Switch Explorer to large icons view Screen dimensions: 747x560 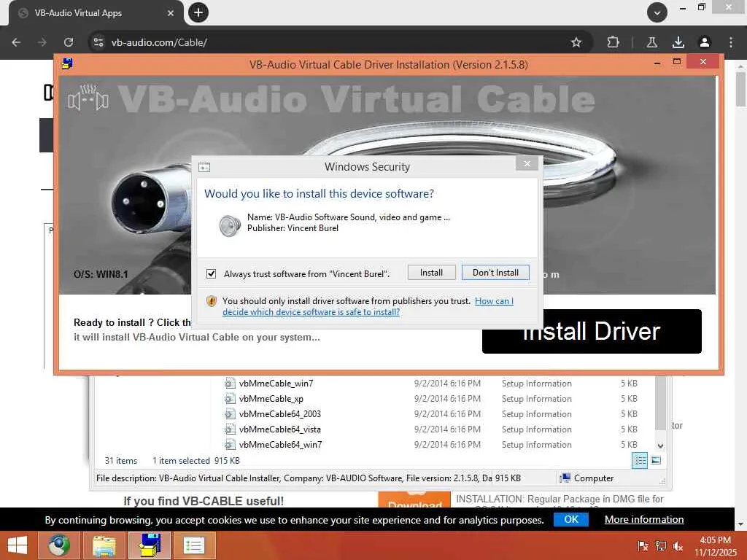tap(656, 461)
